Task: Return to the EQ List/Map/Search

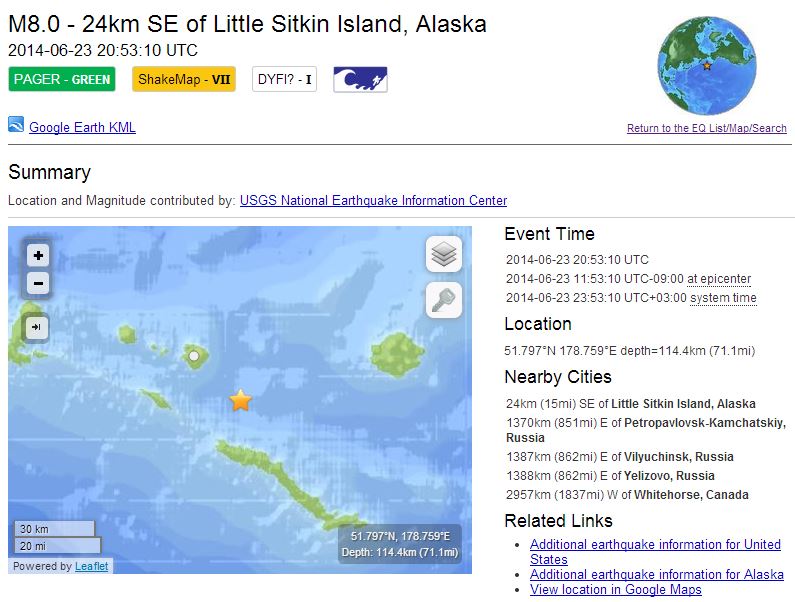Action: click(706, 128)
